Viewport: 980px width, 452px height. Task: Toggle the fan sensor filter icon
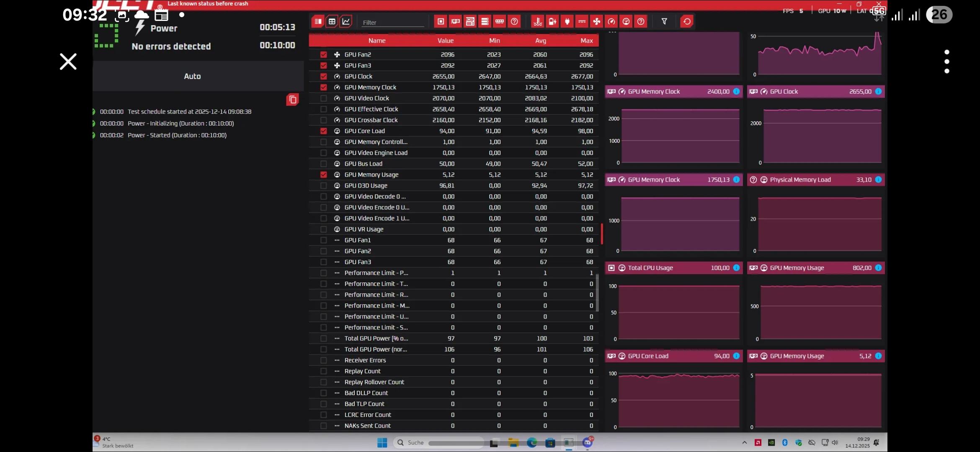597,21
